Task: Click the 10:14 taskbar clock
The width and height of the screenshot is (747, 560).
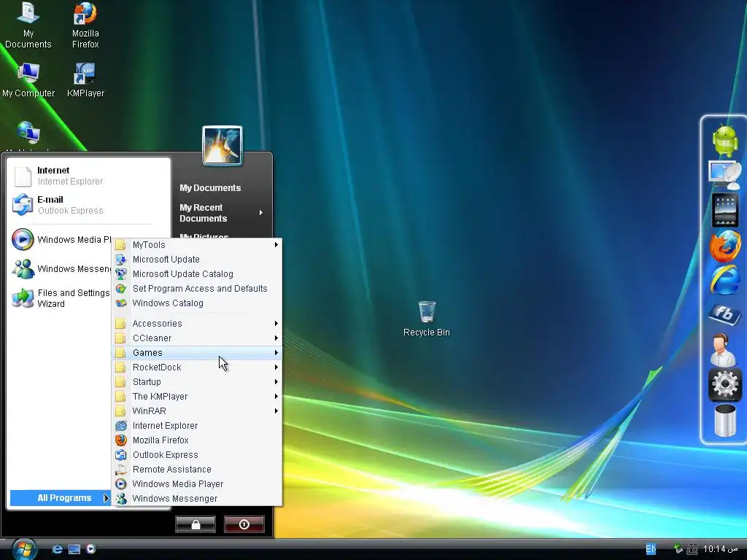Action: (x=720, y=549)
